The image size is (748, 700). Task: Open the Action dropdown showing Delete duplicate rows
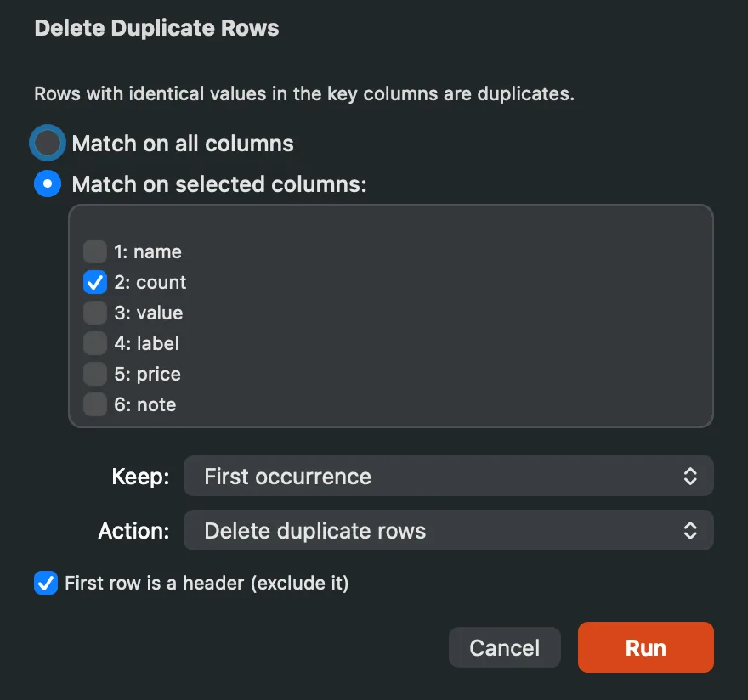tap(449, 530)
